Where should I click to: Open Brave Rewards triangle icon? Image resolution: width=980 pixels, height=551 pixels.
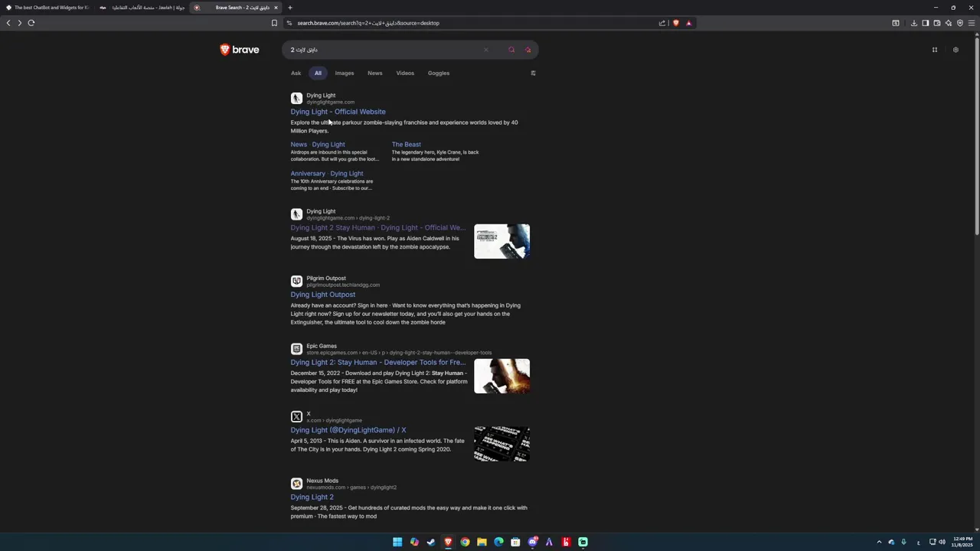tap(688, 23)
